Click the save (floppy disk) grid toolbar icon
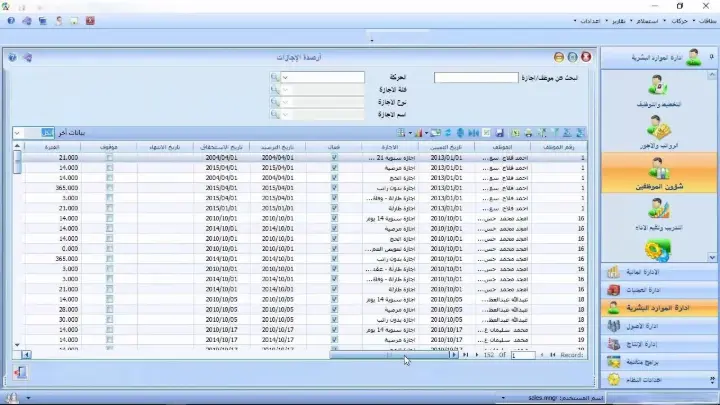720x405 pixels. [500, 133]
